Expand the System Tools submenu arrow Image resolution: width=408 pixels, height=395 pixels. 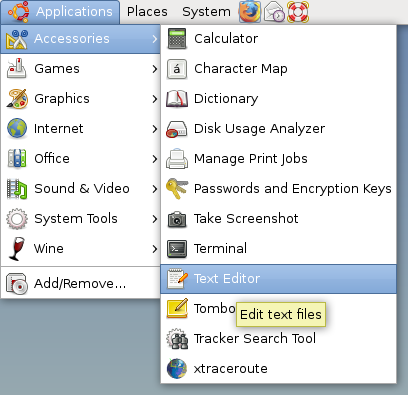[154, 219]
